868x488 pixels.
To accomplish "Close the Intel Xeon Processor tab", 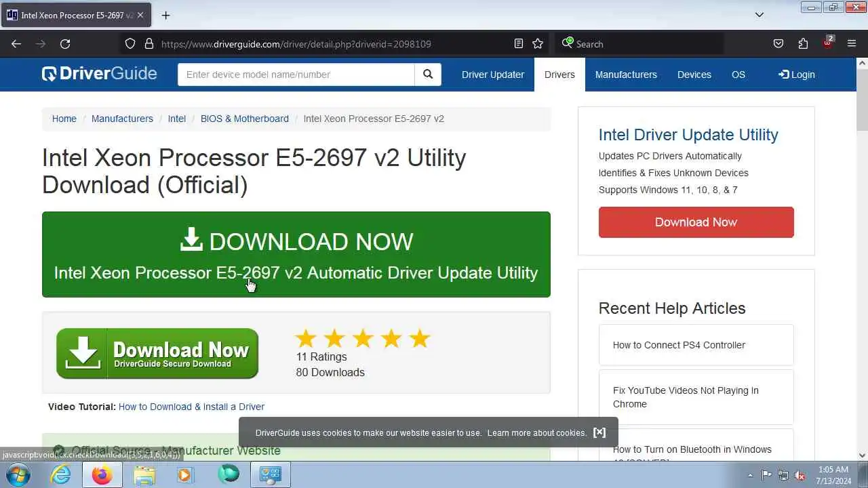I will tap(140, 15).
